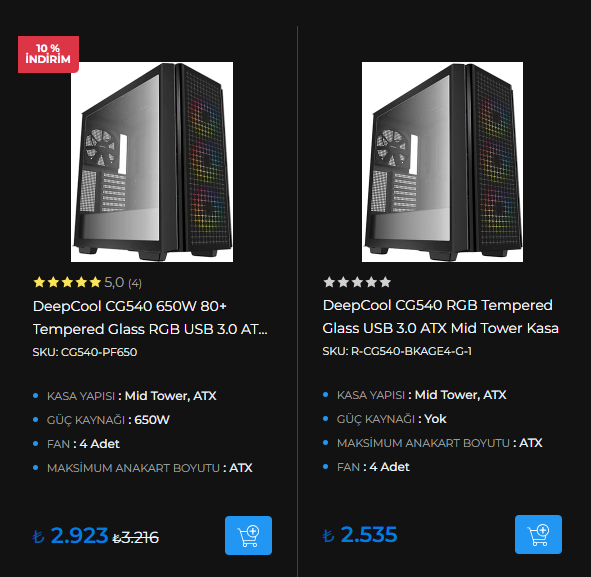Image resolution: width=591 pixels, height=577 pixels.
Task: Click the 10% İNDİRİM discount badge
Action: (48, 54)
